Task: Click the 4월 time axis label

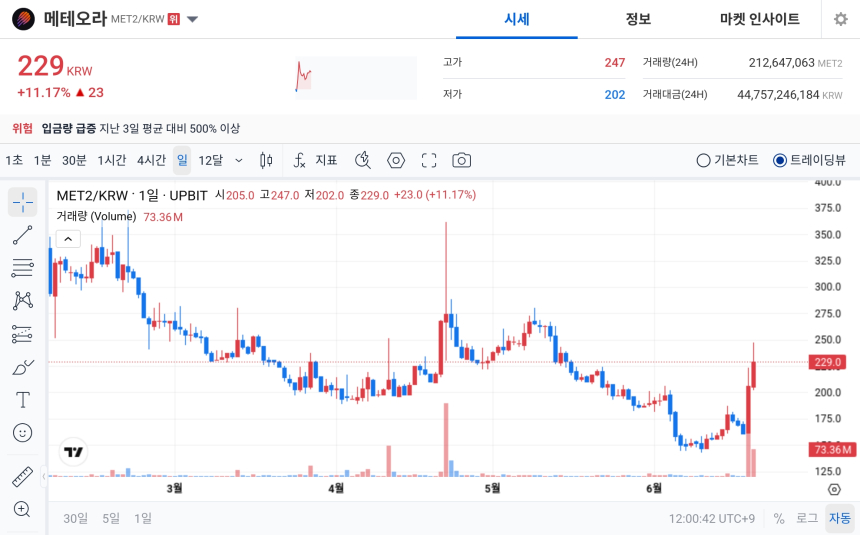Action: coord(336,488)
